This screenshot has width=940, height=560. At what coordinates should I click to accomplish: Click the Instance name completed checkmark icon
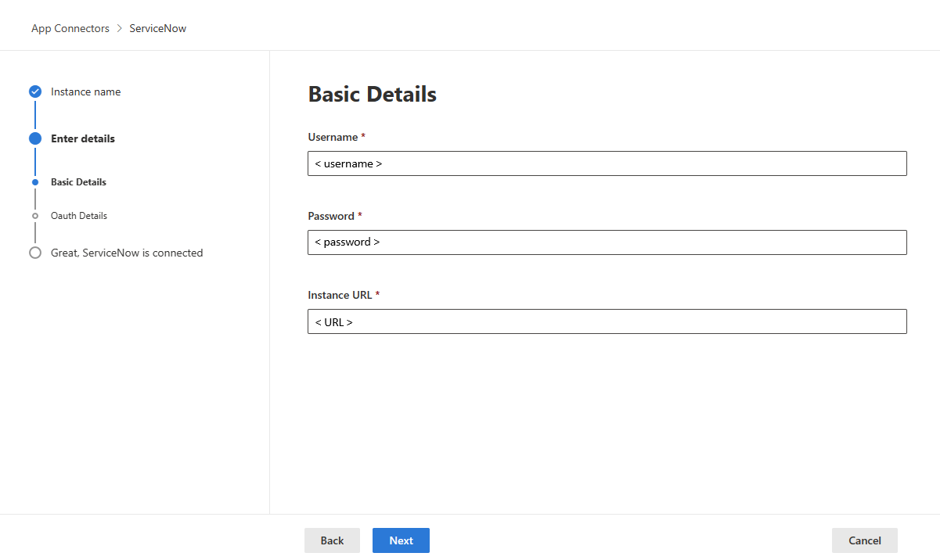35,91
